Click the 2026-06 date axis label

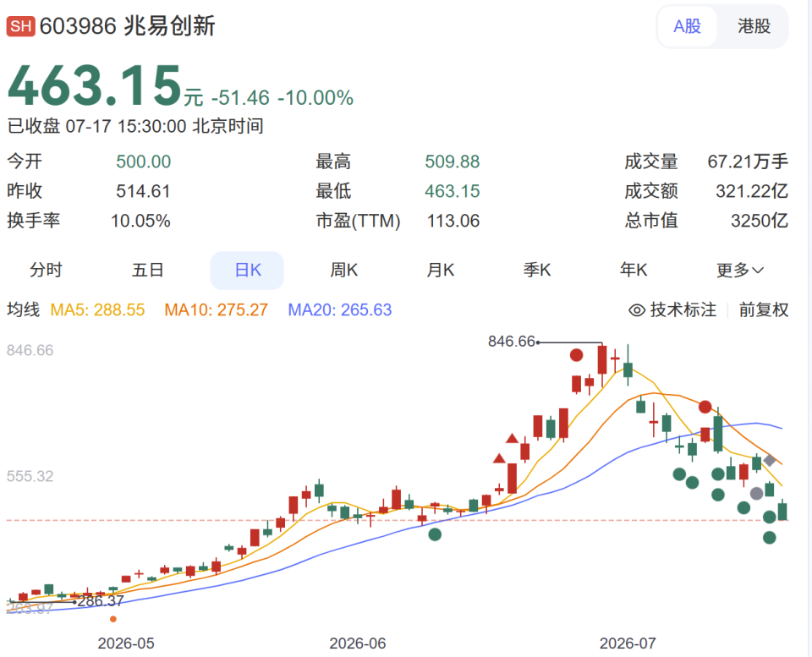point(358,643)
